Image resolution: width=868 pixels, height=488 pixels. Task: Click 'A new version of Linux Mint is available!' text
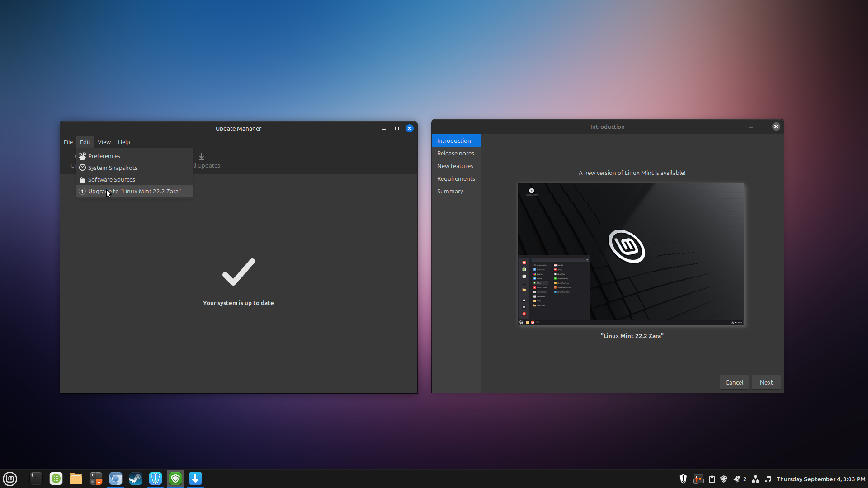click(632, 173)
